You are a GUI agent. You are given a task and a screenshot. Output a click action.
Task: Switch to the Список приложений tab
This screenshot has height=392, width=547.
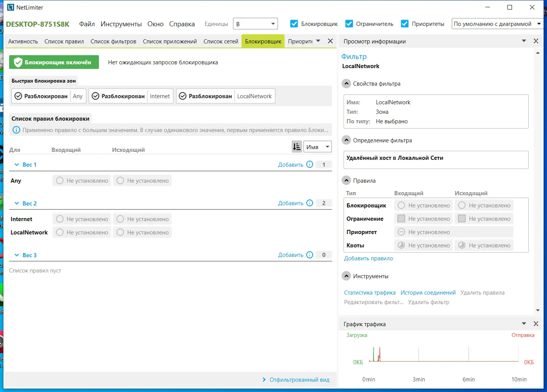(170, 41)
